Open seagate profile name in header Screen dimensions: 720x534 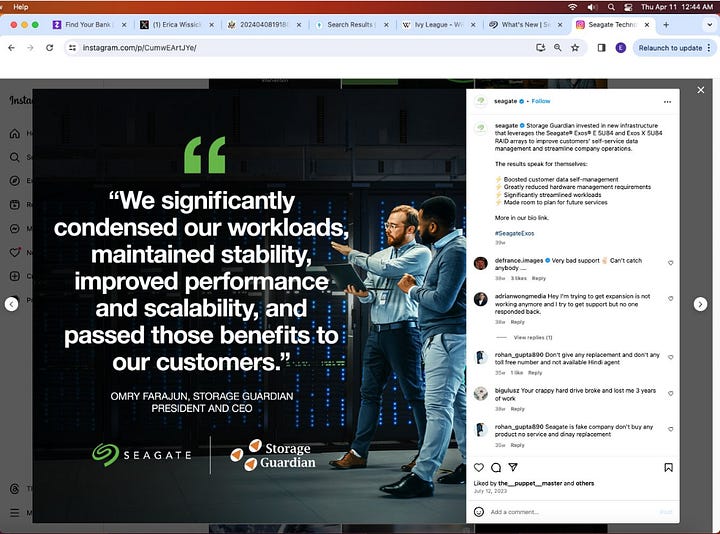(505, 101)
